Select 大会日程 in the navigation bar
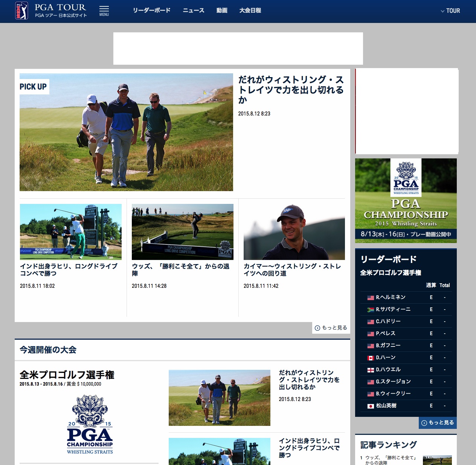476x465 pixels. [x=250, y=11]
